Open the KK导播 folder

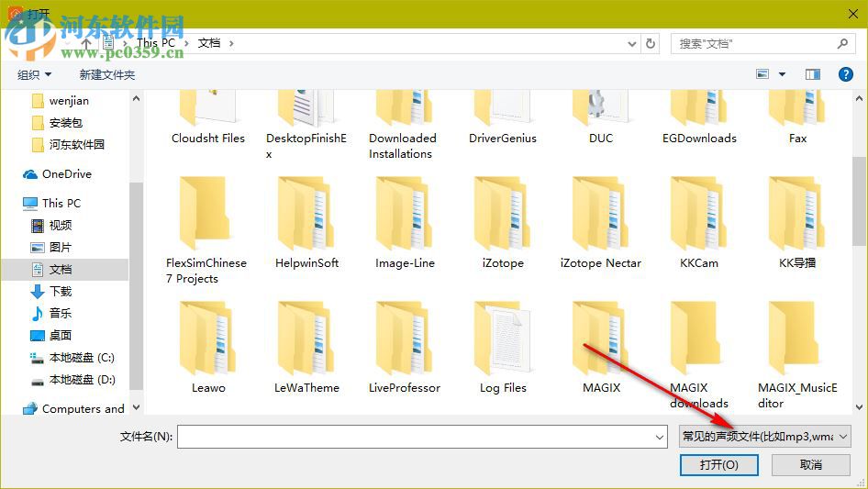797,223
